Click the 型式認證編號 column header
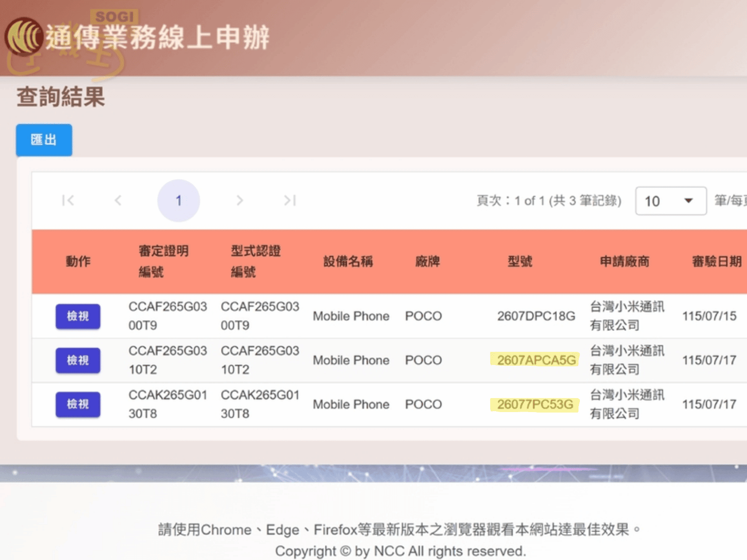The image size is (747, 560). click(256, 261)
